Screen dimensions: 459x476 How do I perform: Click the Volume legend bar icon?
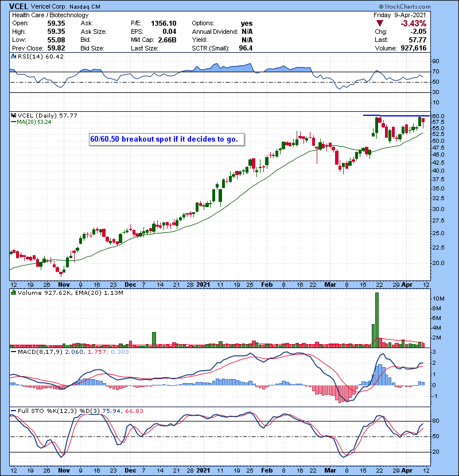click(13, 292)
